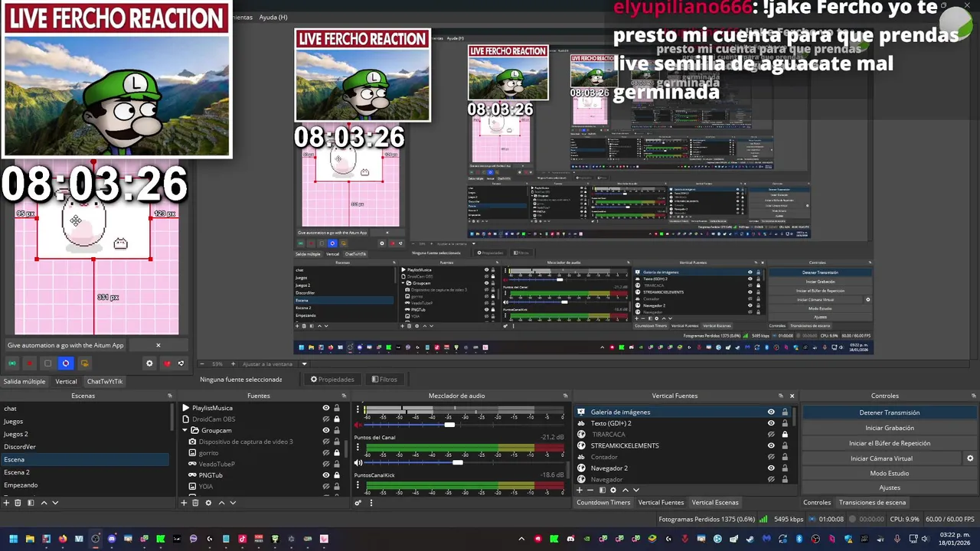Open Vertical Escenas tab

coord(715,503)
